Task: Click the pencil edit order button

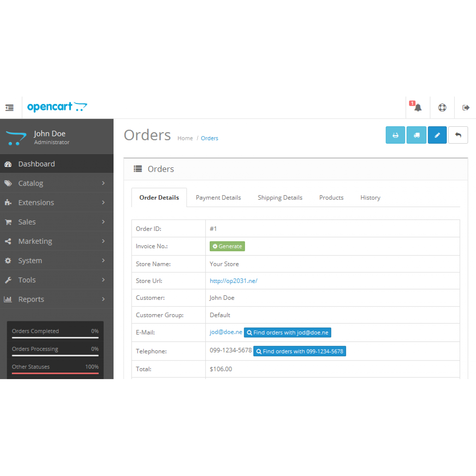Action: click(x=437, y=135)
